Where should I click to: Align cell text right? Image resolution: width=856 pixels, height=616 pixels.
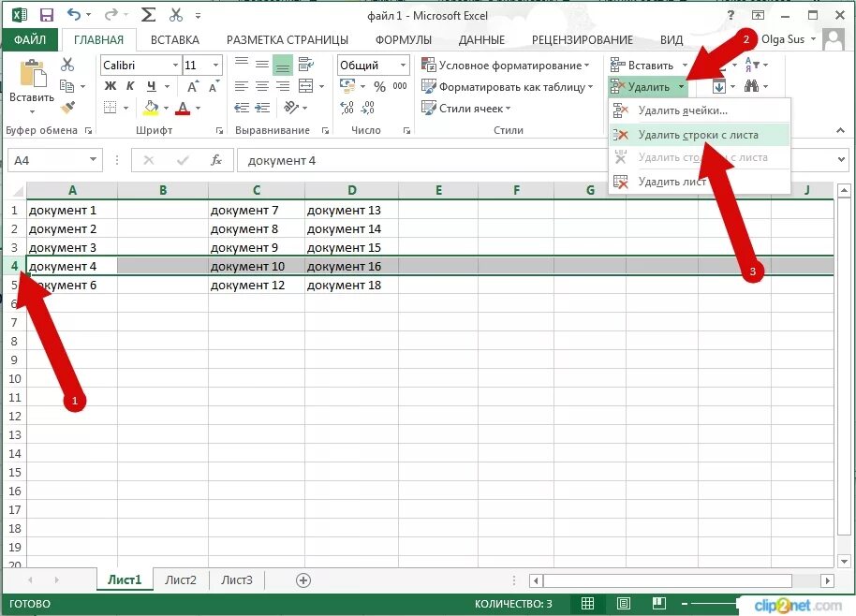[x=283, y=86]
